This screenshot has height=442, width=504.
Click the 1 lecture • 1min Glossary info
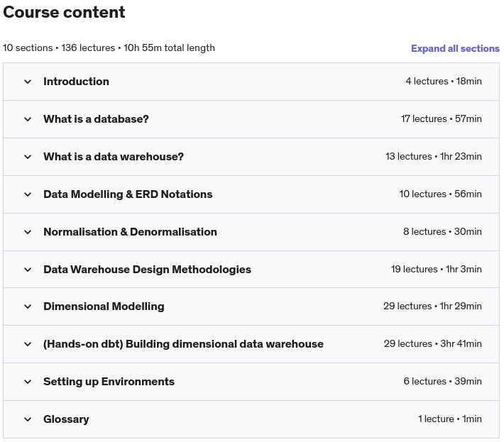click(449, 419)
